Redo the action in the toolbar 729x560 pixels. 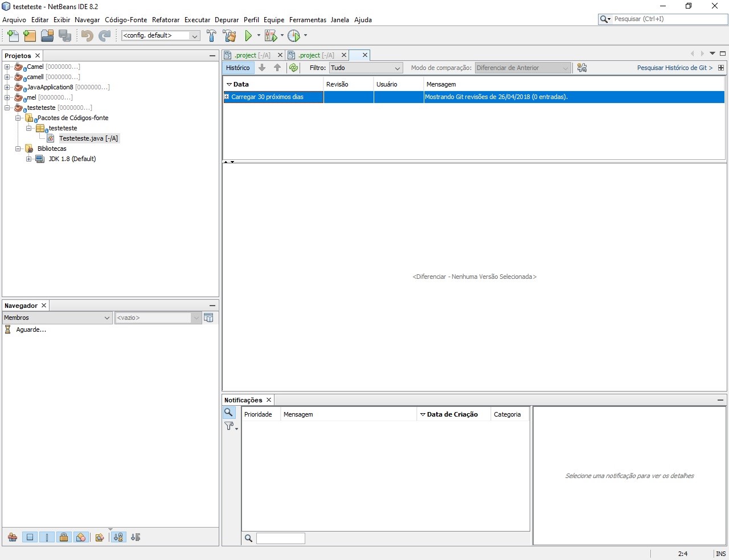(105, 36)
